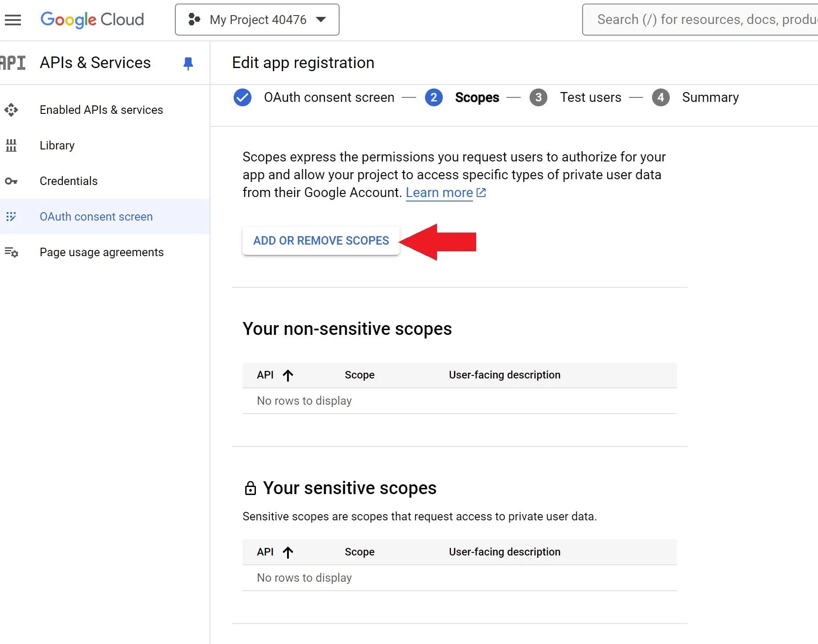Sort sensitive scopes by API arrow
This screenshot has width=818, height=644.
pos(288,552)
